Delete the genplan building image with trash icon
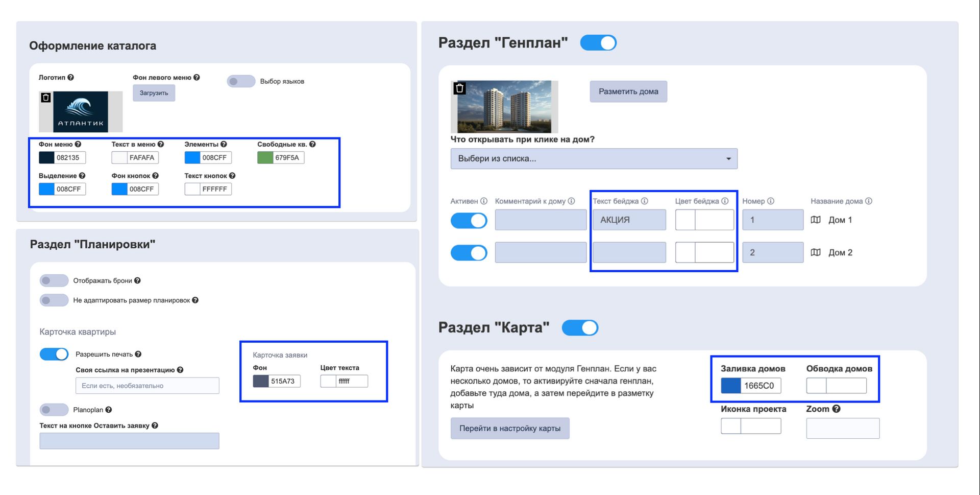The image size is (980, 495). pos(459,88)
